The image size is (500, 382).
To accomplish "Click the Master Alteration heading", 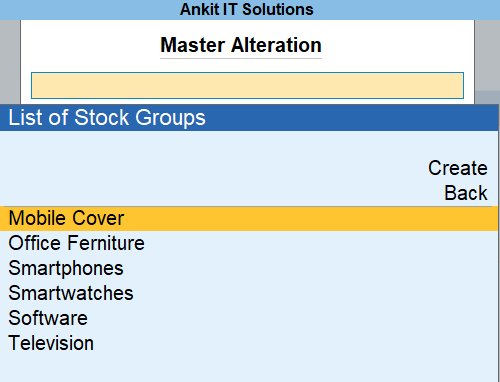I will (x=241, y=45).
